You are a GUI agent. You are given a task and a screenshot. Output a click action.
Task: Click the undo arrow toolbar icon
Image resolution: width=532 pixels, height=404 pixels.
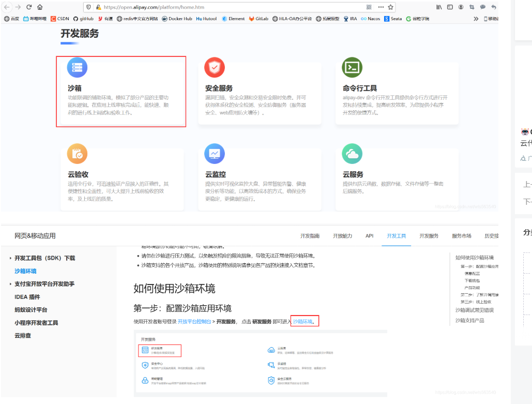click(494, 7)
